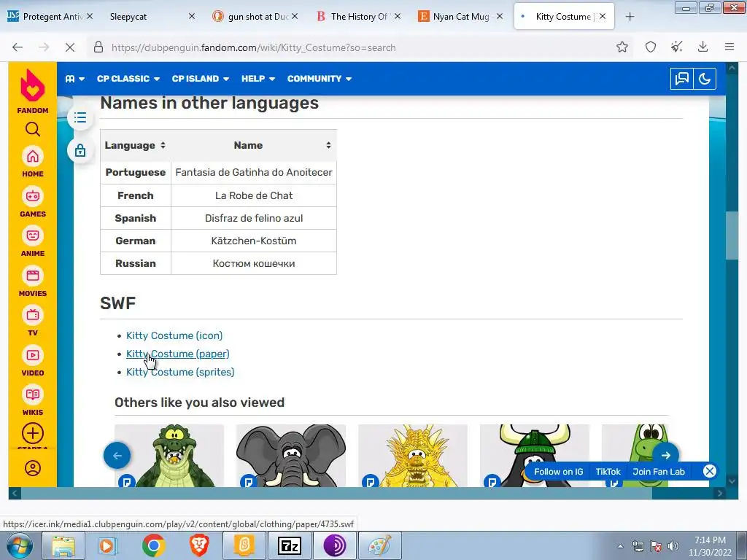Screen dimensions: 747x560
Task: Switch to The History Of tab
Action: (359, 17)
